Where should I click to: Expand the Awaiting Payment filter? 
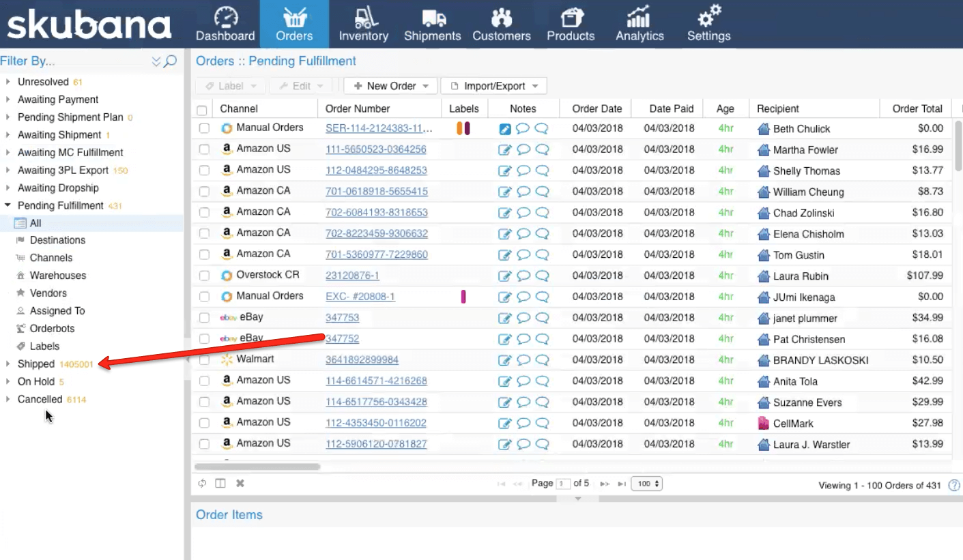tap(8, 100)
